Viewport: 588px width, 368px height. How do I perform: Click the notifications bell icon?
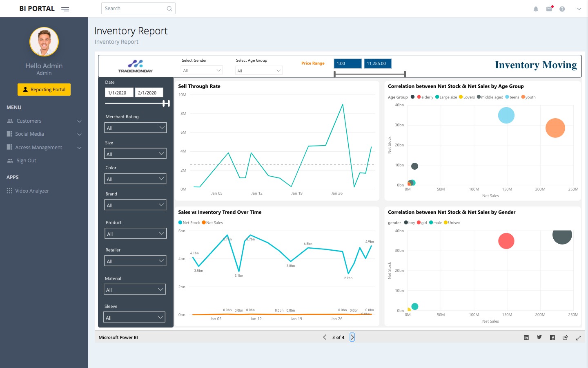[536, 9]
